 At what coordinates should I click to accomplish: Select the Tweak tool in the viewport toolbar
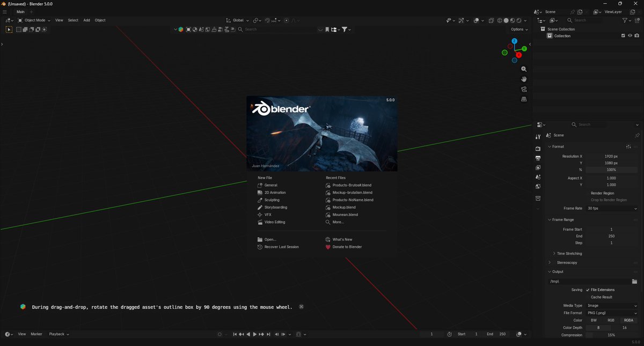[x=9, y=30]
